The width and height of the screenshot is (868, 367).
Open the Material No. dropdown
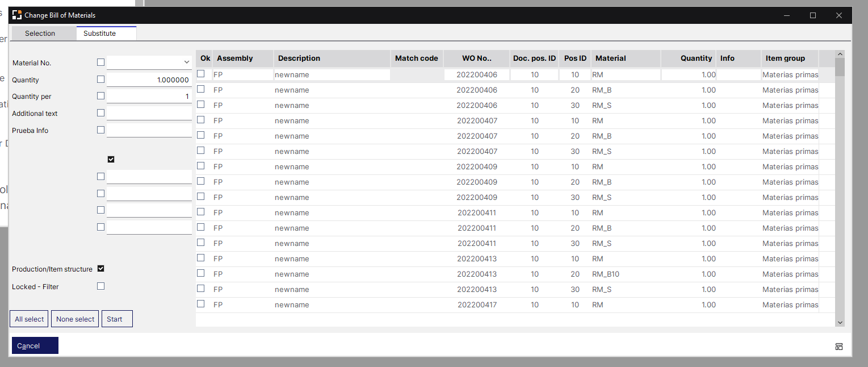tap(186, 62)
